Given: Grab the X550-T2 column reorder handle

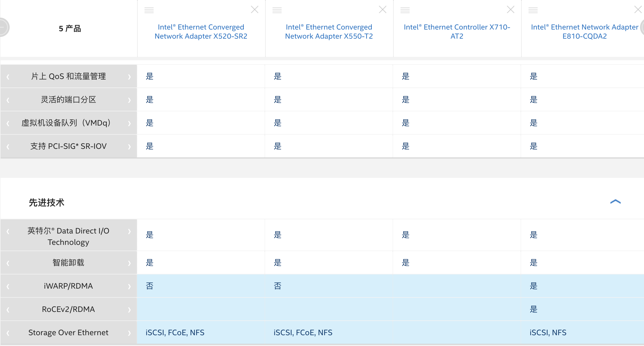Looking at the screenshot, I should (x=277, y=11).
